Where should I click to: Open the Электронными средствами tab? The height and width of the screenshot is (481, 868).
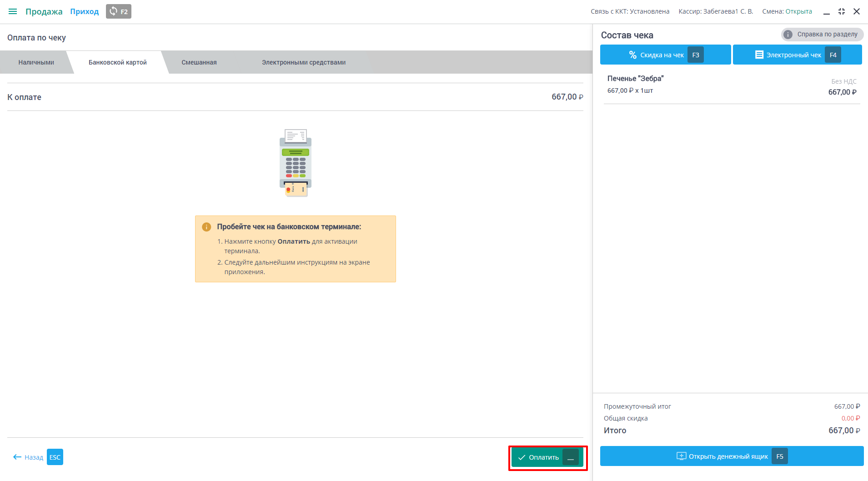coord(304,62)
